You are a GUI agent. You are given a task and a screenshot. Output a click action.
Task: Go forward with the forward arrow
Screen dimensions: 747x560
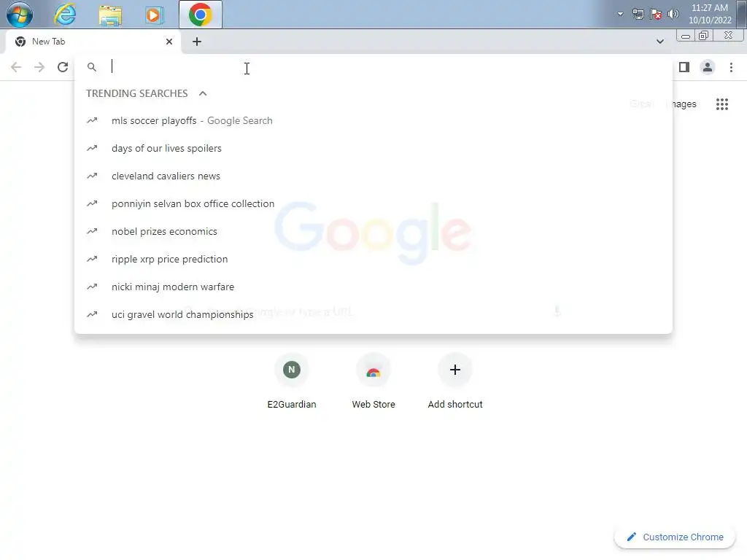point(39,67)
